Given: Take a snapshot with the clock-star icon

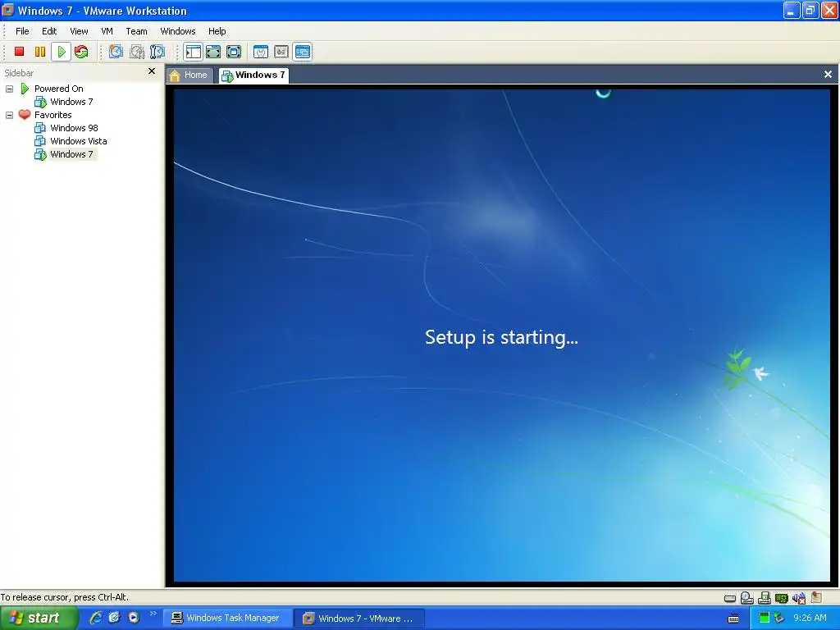Looking at the screenshot, I should 116,52.
